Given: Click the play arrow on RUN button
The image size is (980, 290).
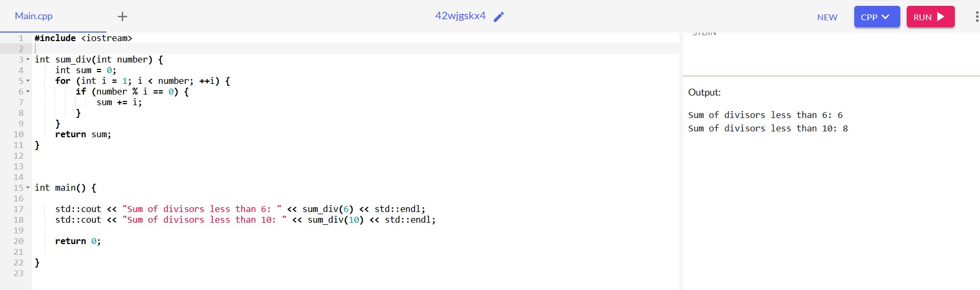Looking at the screenshot, I should click(x=941, y=17).
